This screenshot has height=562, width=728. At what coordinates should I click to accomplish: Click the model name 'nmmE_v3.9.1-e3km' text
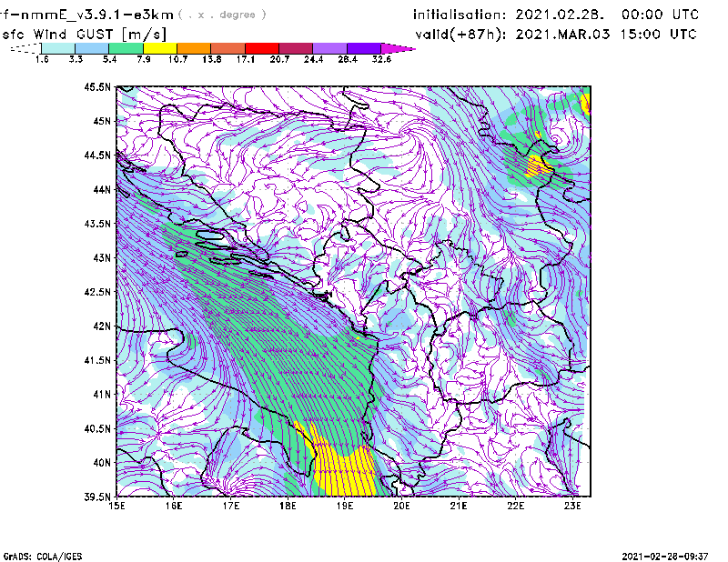[96, 15]
